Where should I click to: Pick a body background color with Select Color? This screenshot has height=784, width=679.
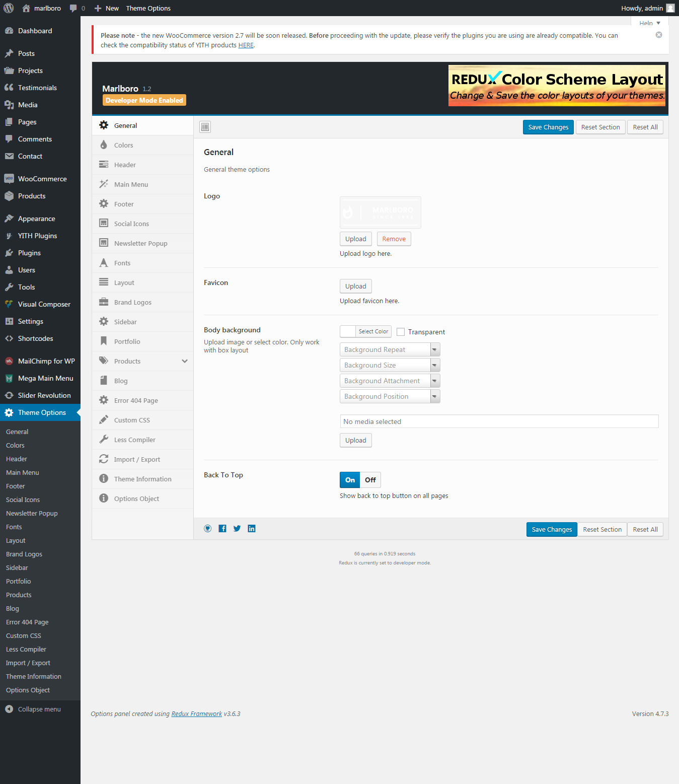[372, 331]
